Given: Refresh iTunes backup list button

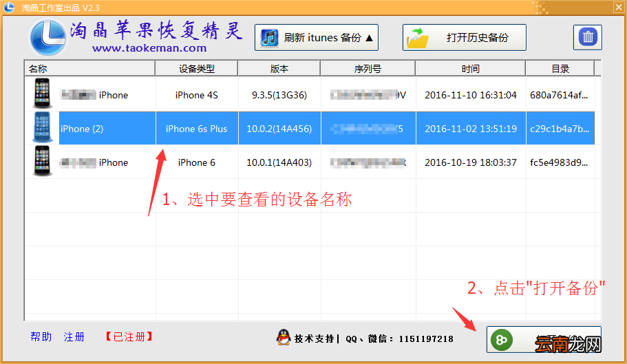Looking at the screenshot, I should 317,38.
